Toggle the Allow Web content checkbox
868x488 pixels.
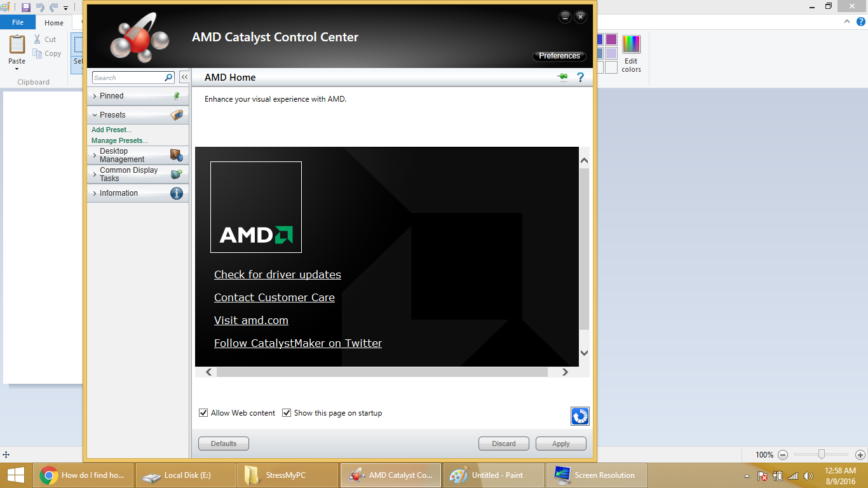pyautogui.click(x=203, y=413)
